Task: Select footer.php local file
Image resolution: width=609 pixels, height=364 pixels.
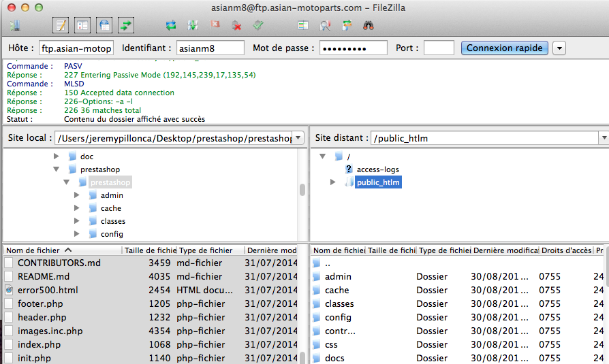Action: 151,303
